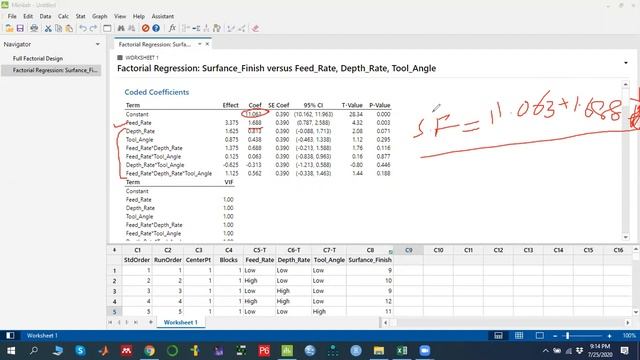
Task: Go to first worksheet tab arrow
Action: [110, 322]
